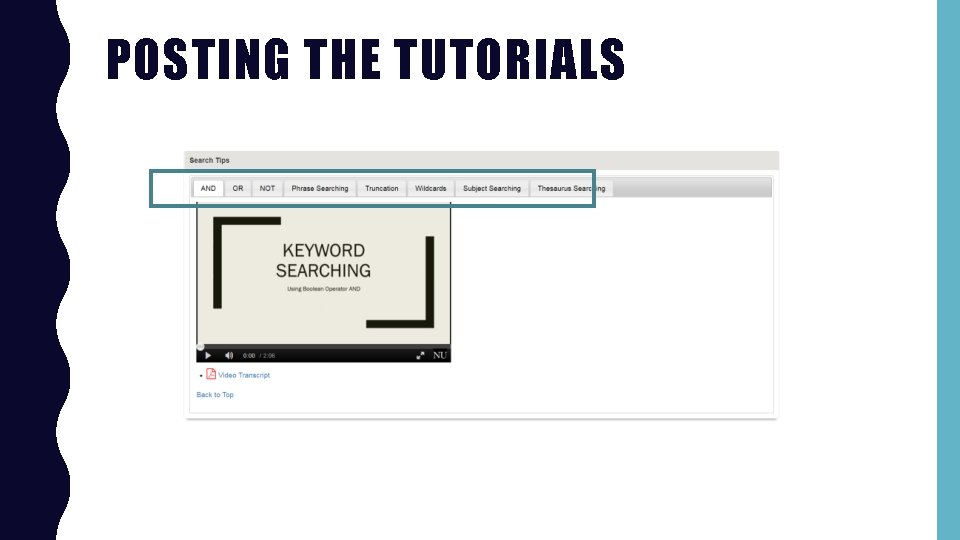Open the Phrase Searching tab
960x540 pixels.
[320, 189]
